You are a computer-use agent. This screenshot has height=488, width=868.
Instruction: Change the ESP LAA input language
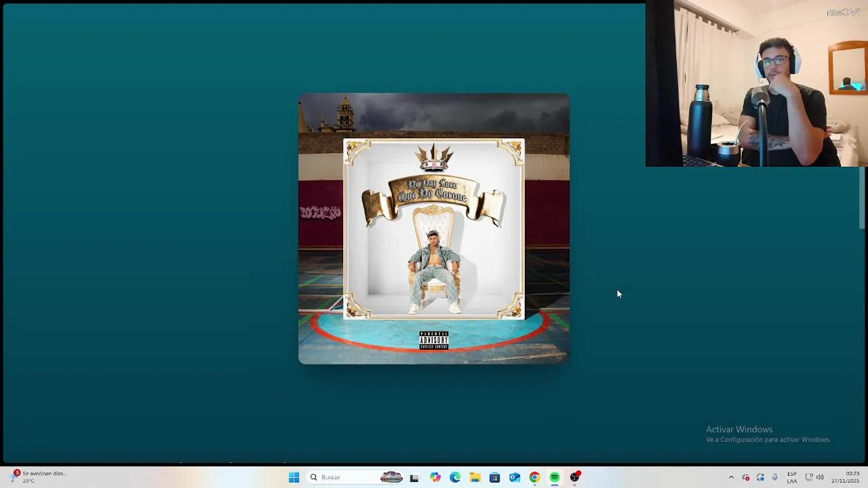(x=792, y=477)
